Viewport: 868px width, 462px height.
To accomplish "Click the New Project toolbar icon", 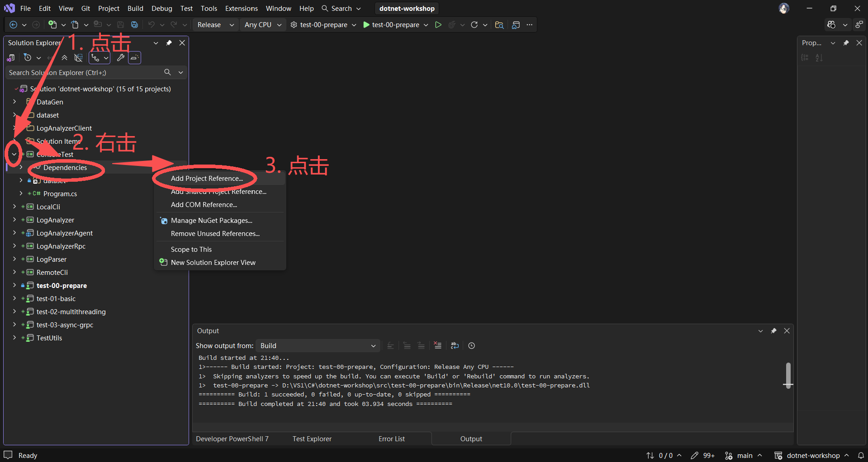I will pyautogui.click(x=52, y=25).
